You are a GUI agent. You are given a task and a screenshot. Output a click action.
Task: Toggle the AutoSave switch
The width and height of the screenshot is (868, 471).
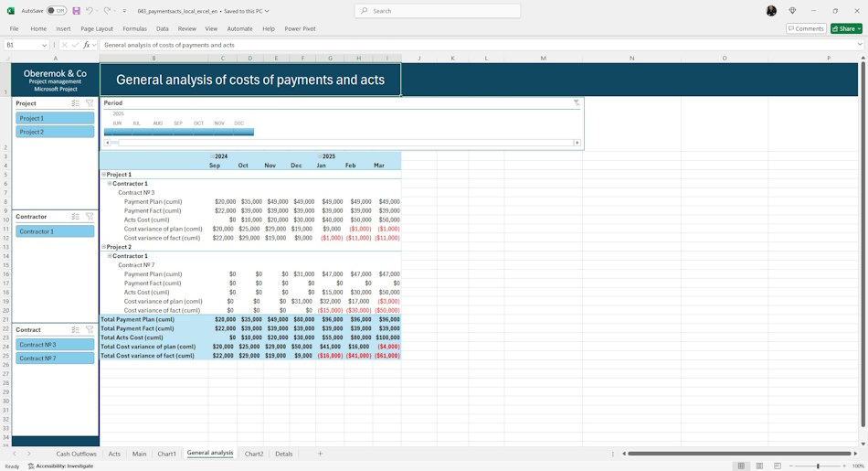tap(57, 11)
